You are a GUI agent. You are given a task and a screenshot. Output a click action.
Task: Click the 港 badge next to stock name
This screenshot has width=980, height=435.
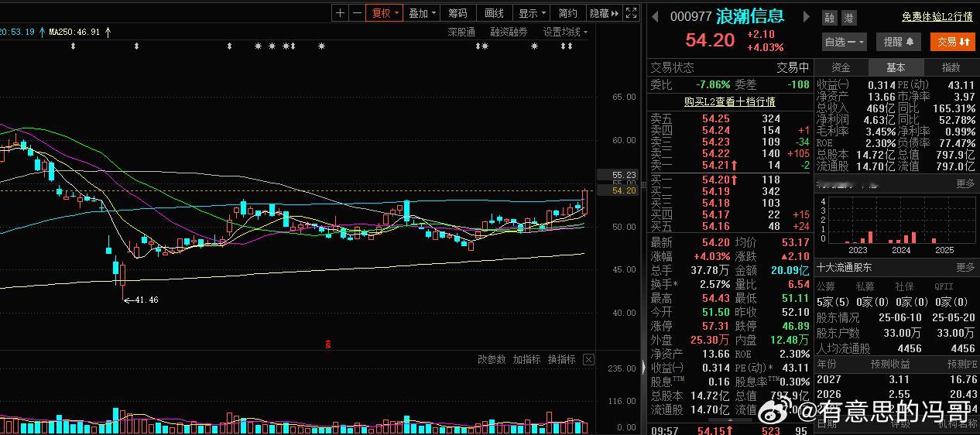pyautogui.click(x=849, y=18)
